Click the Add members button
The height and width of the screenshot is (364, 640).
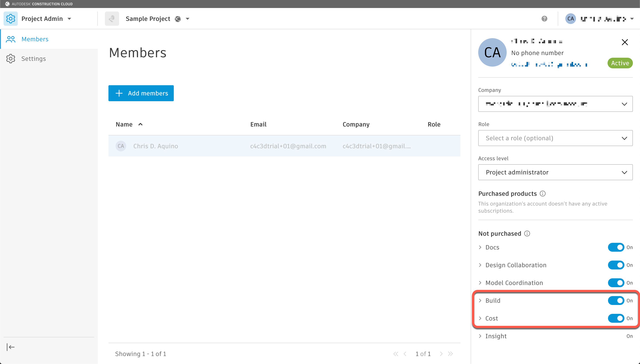coord(141,93)
